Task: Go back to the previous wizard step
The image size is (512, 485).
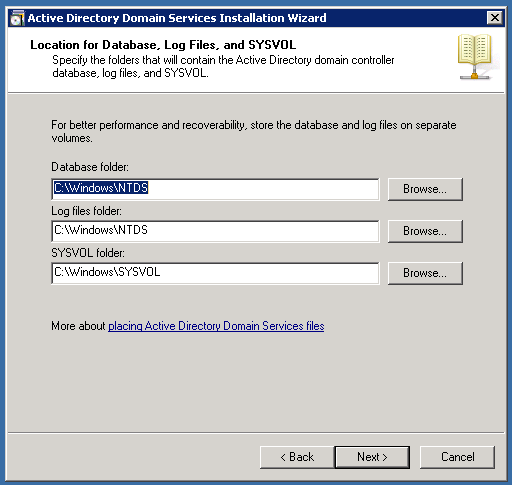Action: [x=297, y=457]
